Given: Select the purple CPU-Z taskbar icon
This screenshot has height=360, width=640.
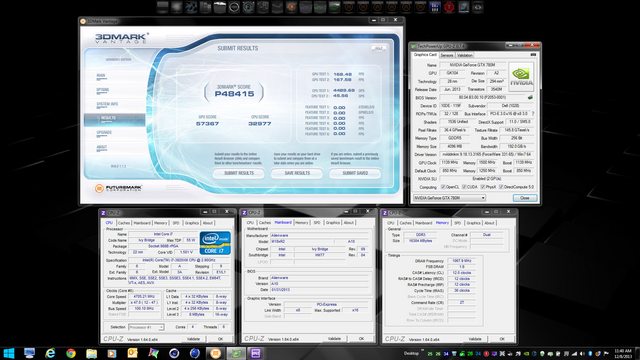Looking at the screenshot, I should pyautogui.click(x=256, y=353).
